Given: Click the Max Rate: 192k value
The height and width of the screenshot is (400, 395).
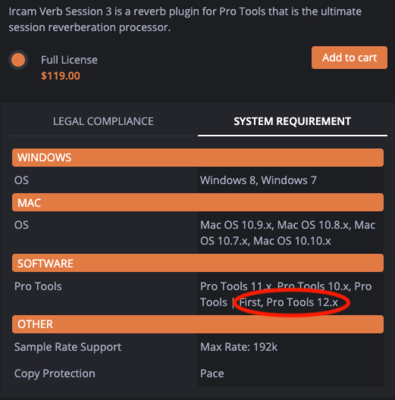Looking at the screenshot, I should (239, 347).
